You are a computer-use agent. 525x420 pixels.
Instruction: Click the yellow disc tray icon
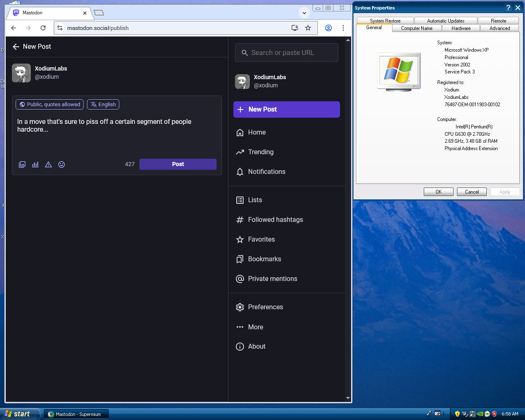(487, 414)
